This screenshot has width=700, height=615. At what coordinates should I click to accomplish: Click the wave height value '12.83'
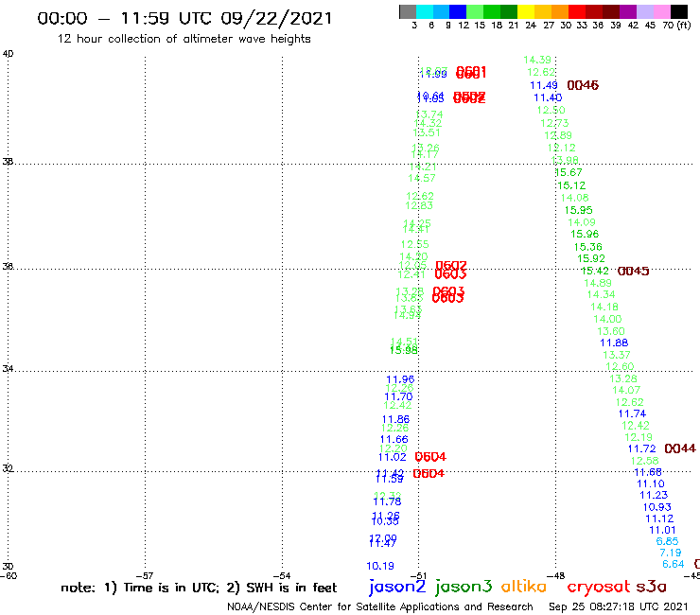(419, 206)
